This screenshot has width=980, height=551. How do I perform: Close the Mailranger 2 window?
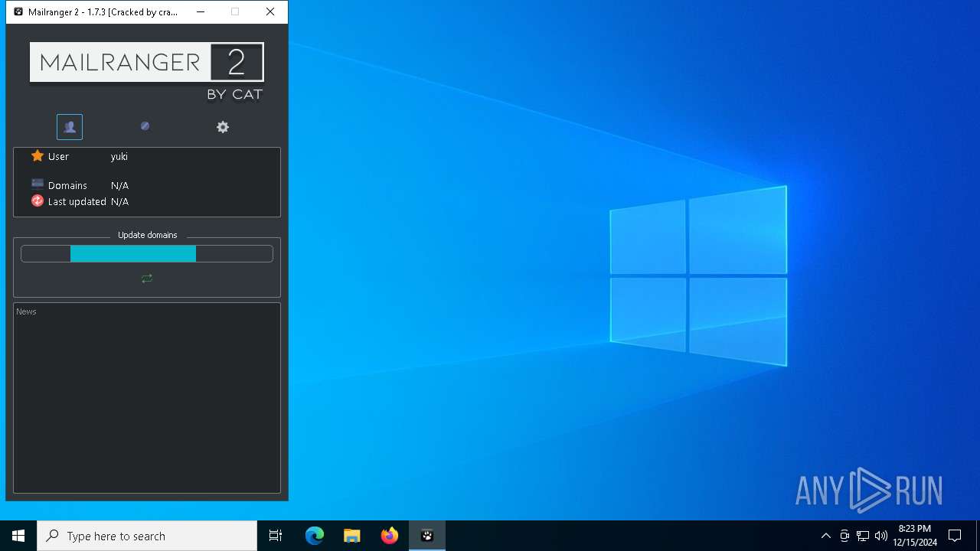click(270, 12)
